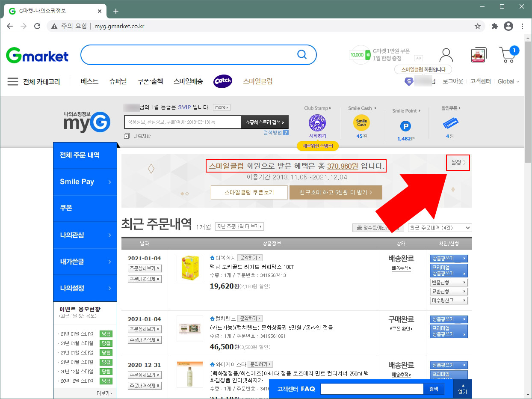Click the myG logo
This screenshot has width=532, height=399.
coord(87,121)
